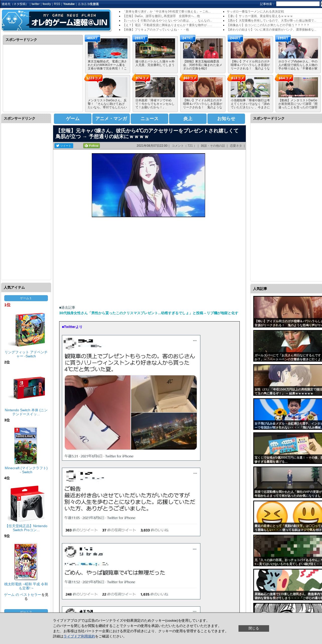Open サッポロ一番塩ラーメン headline link

coord(255,12)
